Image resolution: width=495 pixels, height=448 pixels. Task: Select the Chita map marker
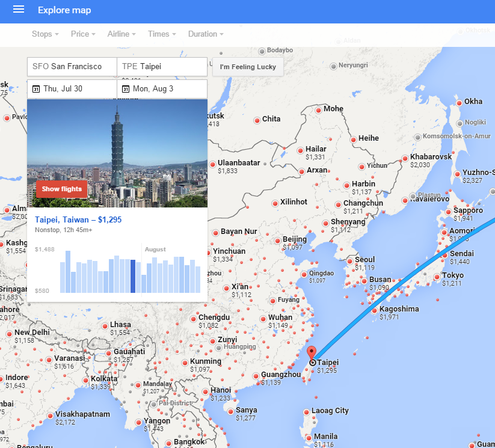257,120
